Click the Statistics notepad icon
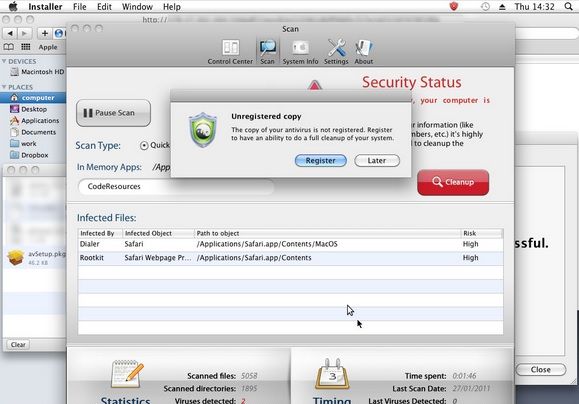The image size is (579, 404). click(127, 373)
